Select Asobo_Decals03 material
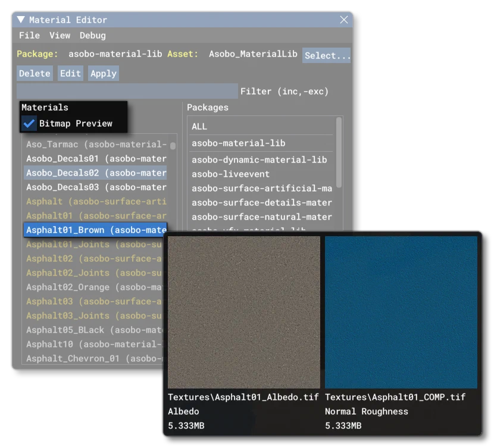The image size is (494, 448). pyautogui.click(x=96, y=187)
